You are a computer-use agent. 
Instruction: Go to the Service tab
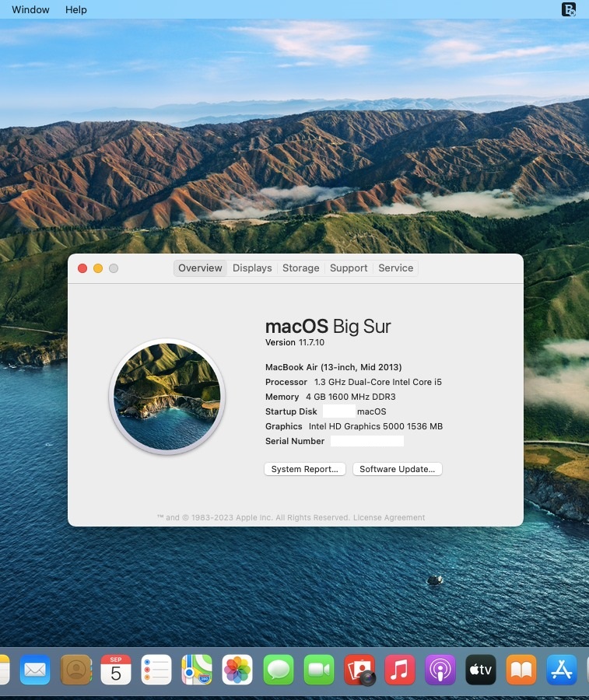pos(395,268)
